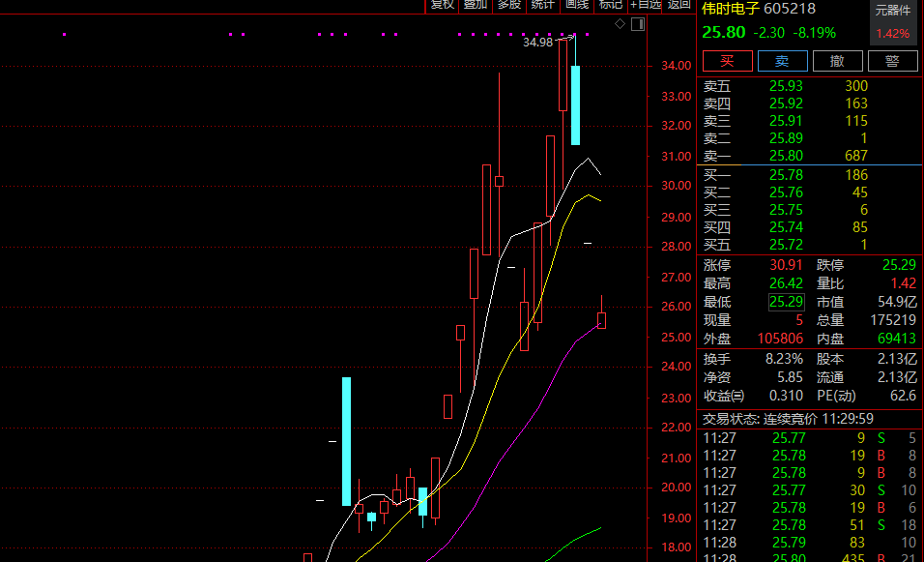Toggle the side panel layout icon
924x562 pixels.
(x=638, y=24)
